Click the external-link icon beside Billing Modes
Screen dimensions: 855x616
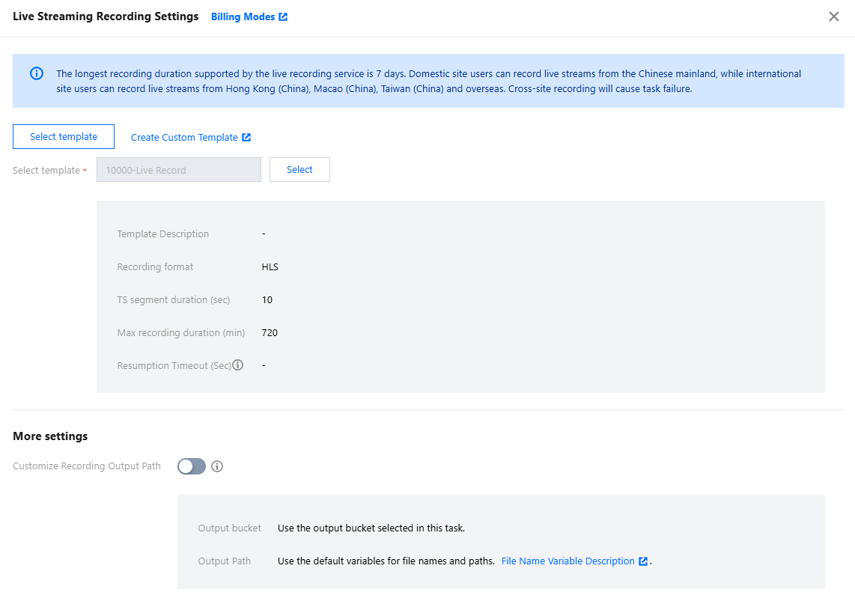[x=283, y=16]
